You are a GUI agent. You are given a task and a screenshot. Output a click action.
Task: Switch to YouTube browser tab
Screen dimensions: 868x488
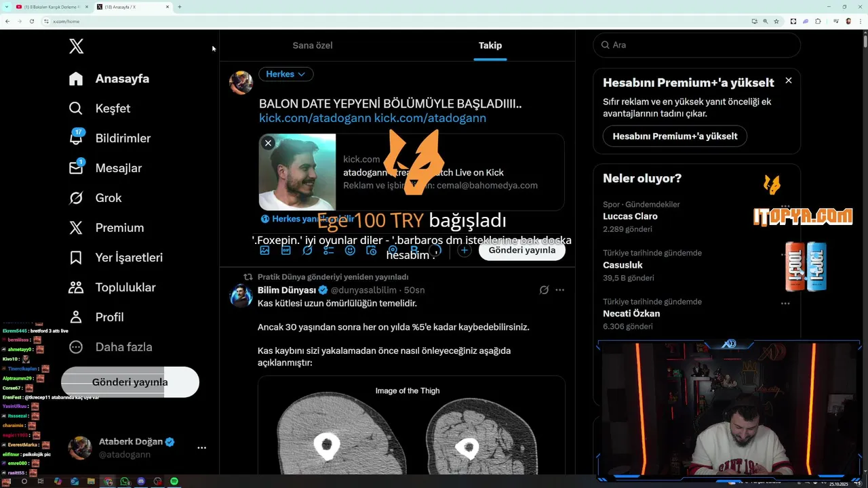coord(51,7)
